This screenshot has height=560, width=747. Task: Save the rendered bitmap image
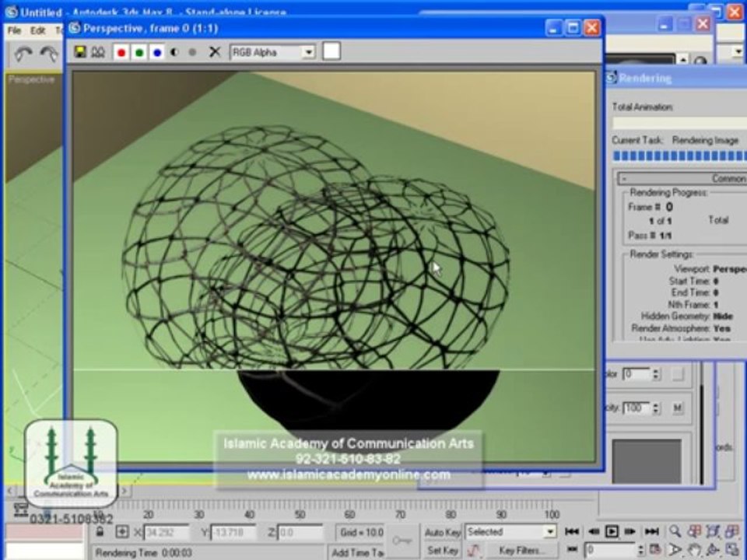pyautogui.click(x=80, y=52)
